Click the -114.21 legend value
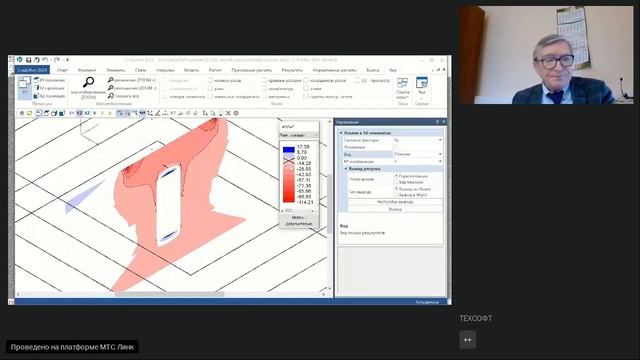This screenshot has height=360, width=640. (x=305, y=202)
